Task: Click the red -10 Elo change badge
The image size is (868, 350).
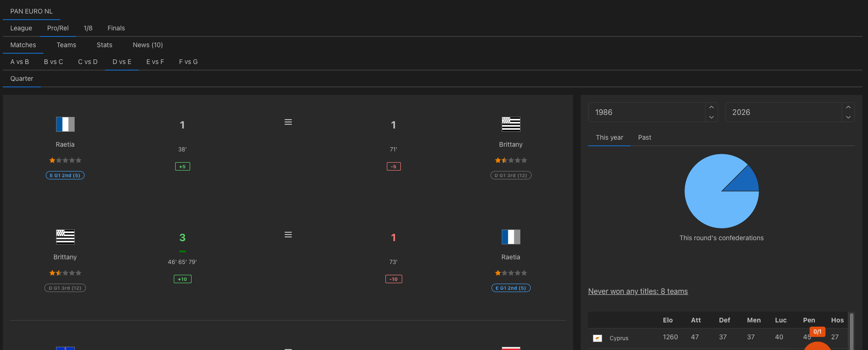Action: [393, 279]
